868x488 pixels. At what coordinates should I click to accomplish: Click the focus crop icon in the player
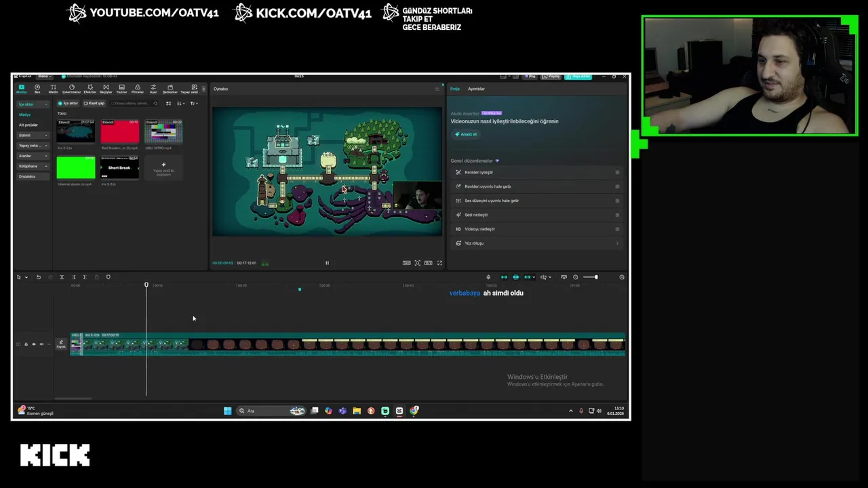pyautogui.click(x=418, y=263)
